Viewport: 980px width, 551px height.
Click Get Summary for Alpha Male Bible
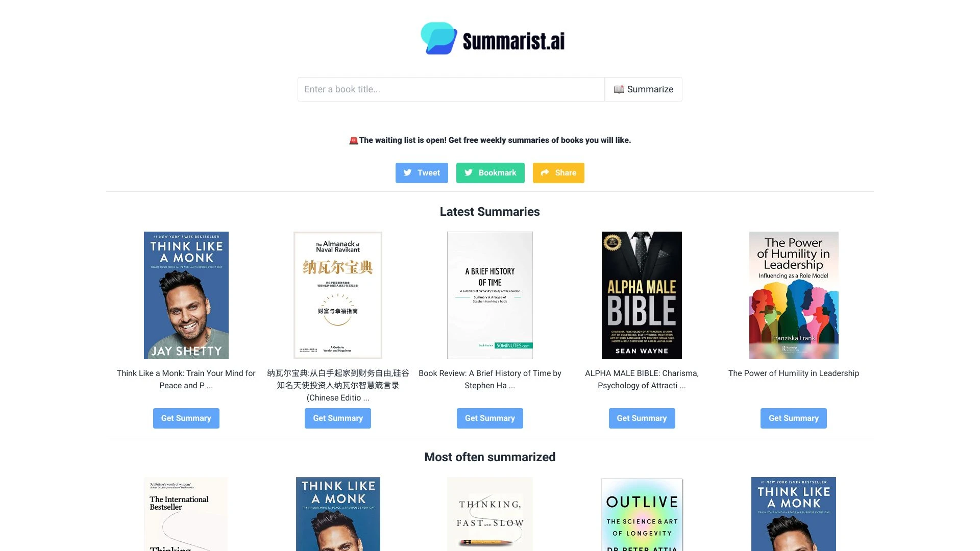[642, 418]
